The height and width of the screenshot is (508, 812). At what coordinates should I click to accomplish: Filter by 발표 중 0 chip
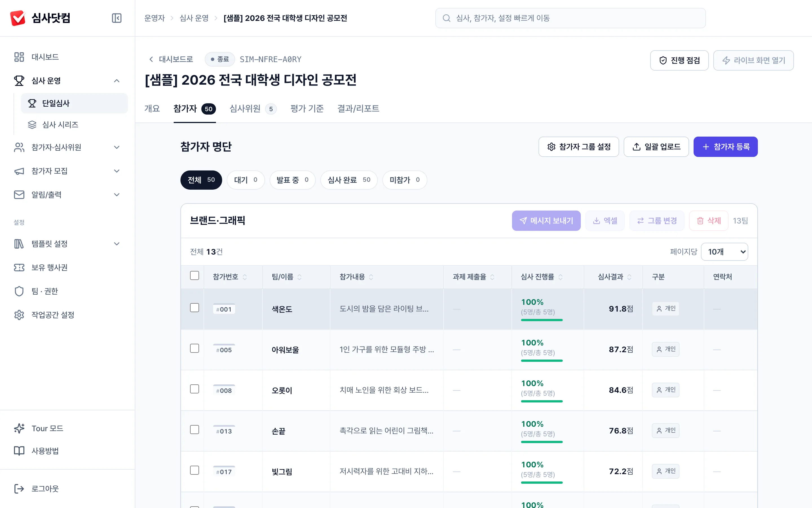[292, 180]
